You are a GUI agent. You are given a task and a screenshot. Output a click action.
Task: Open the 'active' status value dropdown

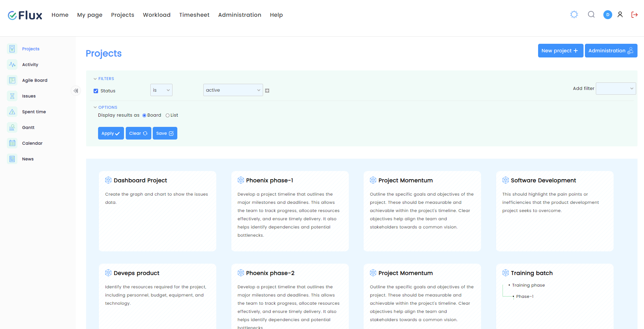click(x=233, y=90)
